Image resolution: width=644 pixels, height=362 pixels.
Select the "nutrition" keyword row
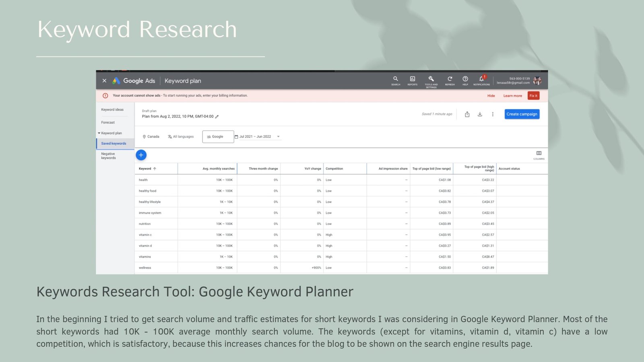point(341,224)
